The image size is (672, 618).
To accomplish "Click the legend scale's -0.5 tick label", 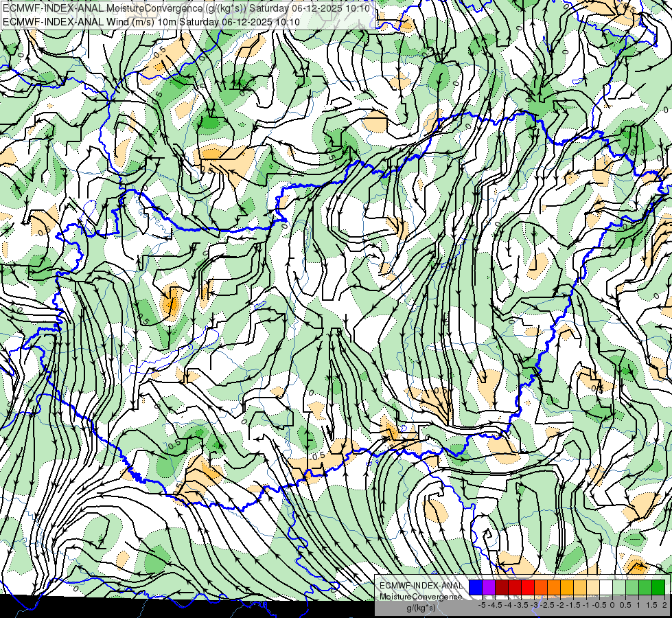I will click(599, 605).
